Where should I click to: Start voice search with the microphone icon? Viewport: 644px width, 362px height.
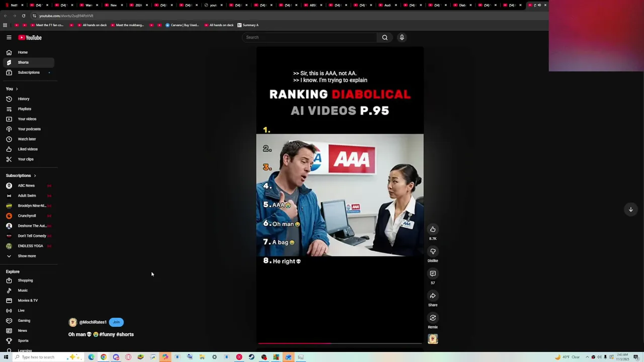point(402,37)
